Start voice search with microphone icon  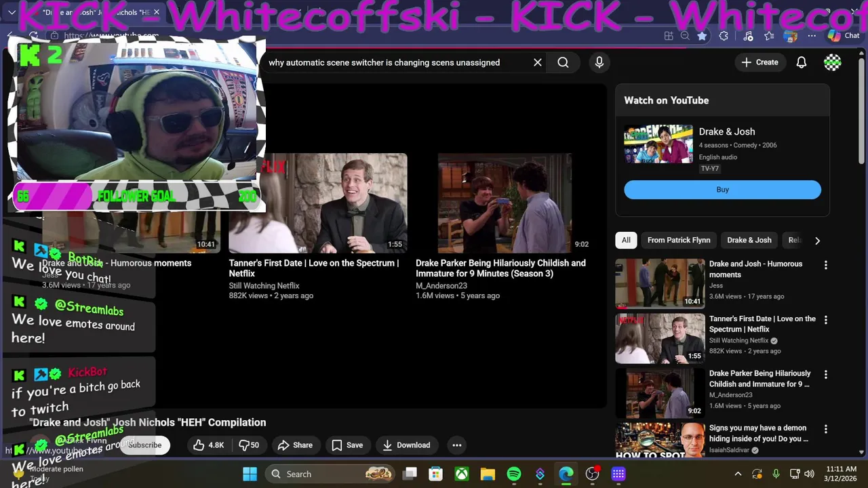point(599,62)
